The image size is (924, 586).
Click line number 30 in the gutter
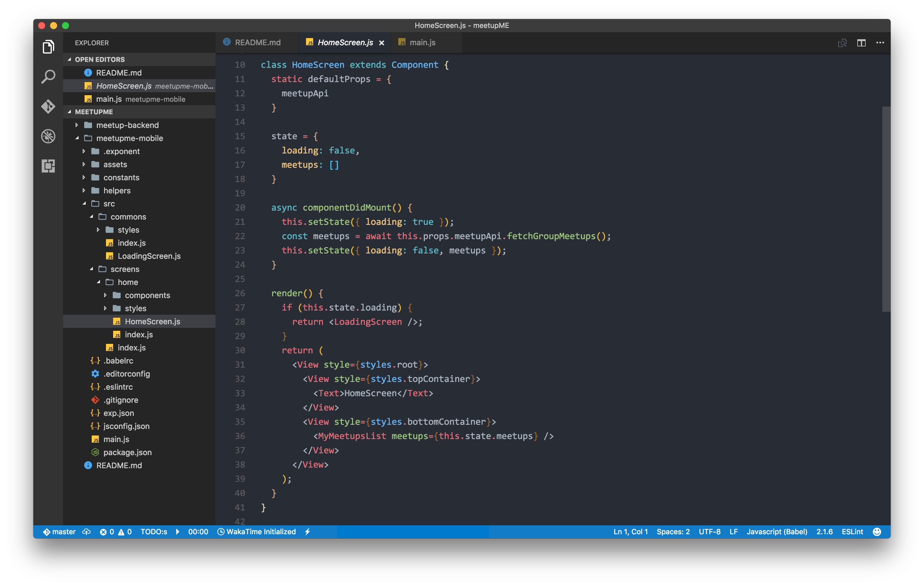click(240, 350)
